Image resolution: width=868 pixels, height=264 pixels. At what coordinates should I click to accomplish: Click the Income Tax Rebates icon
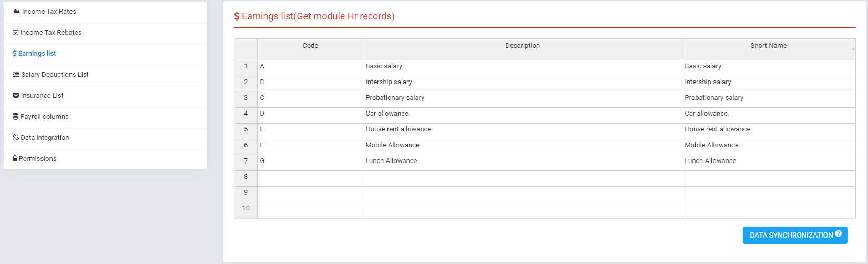[x=16, y=32]
